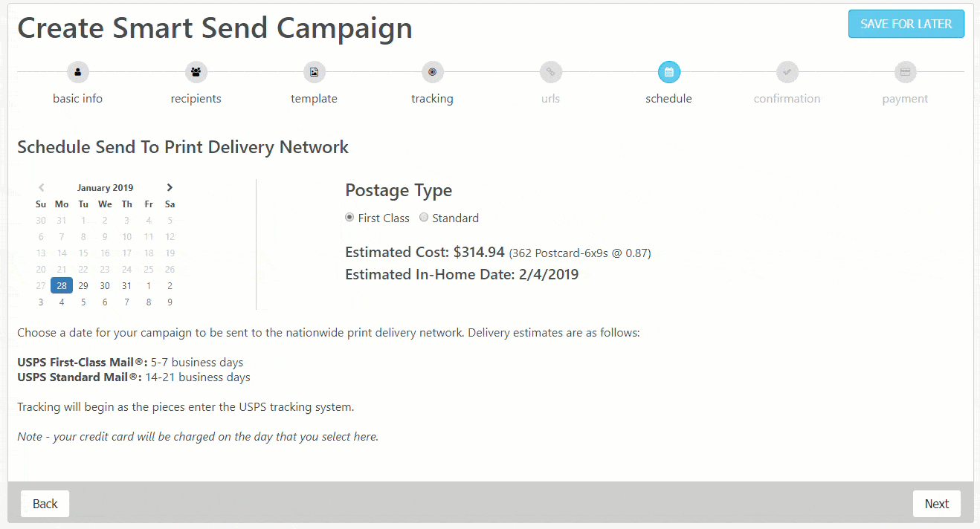The height and width of the screenshot is (529, 980).
Task: Click the urls step link icon
Action: point(551,72)
